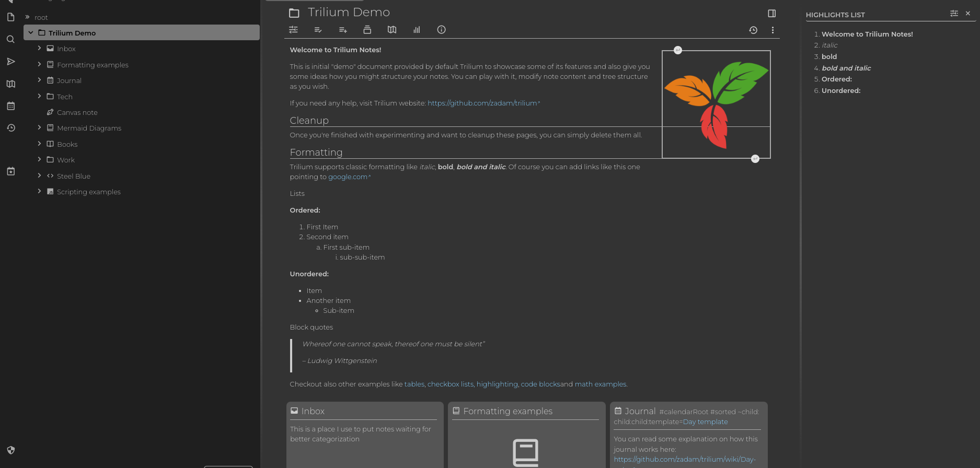Screen dimensions: 980x468
Task: Click the Journal card title
Action: pos(640,411)
